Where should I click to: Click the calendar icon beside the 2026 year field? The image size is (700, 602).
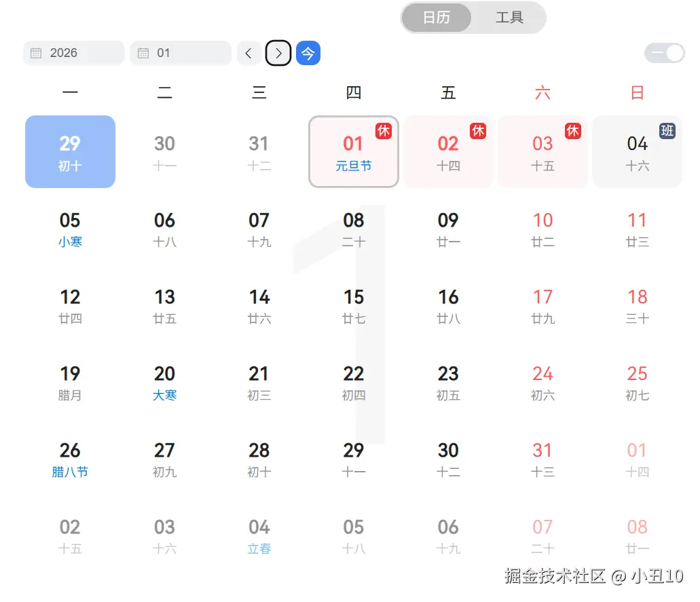(x=35, y=53)
